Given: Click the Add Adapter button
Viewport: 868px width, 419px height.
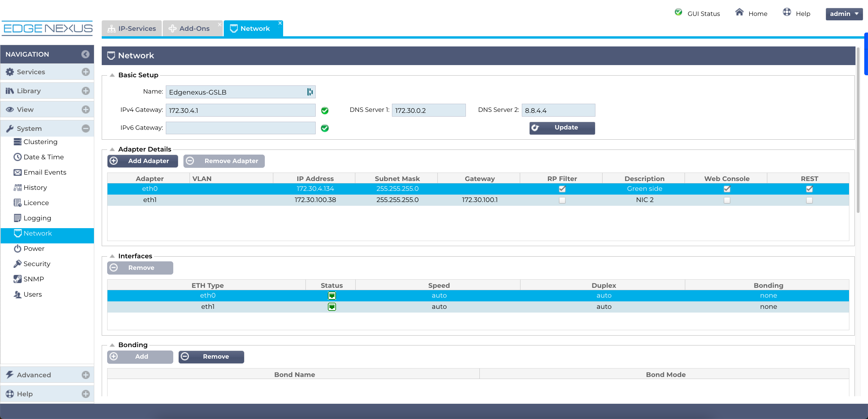Looking at the screenshot, I should pos(142,161).
